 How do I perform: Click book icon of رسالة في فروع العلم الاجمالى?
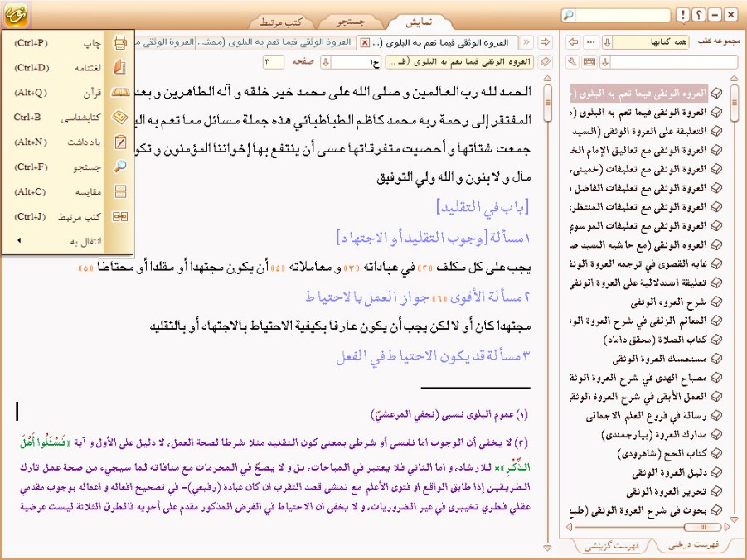click(716, 416)
